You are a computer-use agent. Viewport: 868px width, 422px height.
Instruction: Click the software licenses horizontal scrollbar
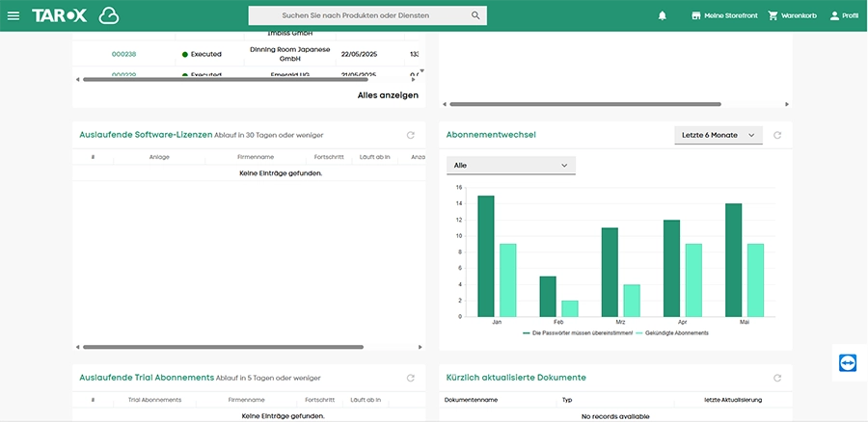tap(223, 347)
